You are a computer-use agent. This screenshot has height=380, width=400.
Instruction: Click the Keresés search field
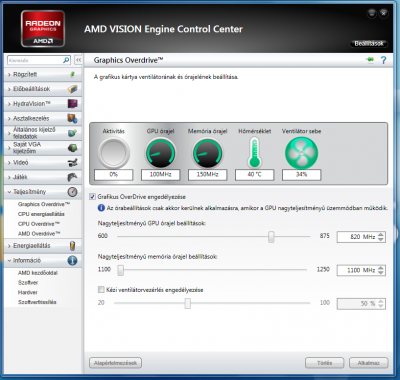tap(35, 60)
